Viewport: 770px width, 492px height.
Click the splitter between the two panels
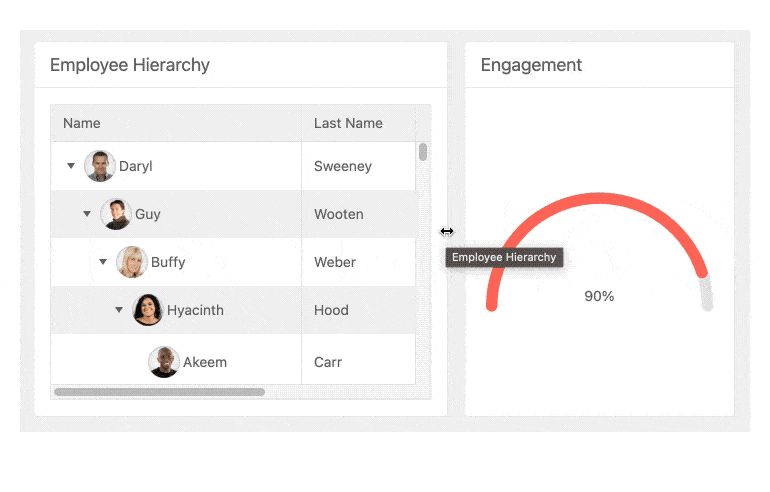455,232
